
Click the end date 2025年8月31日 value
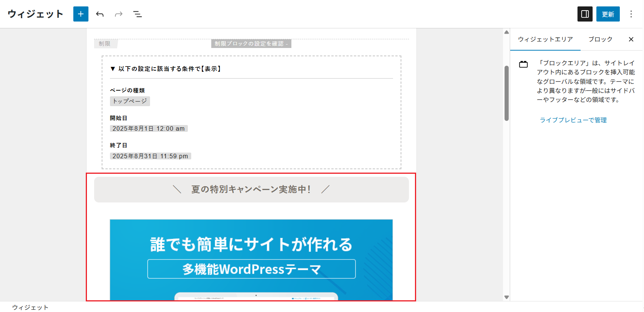click(150, 156)
